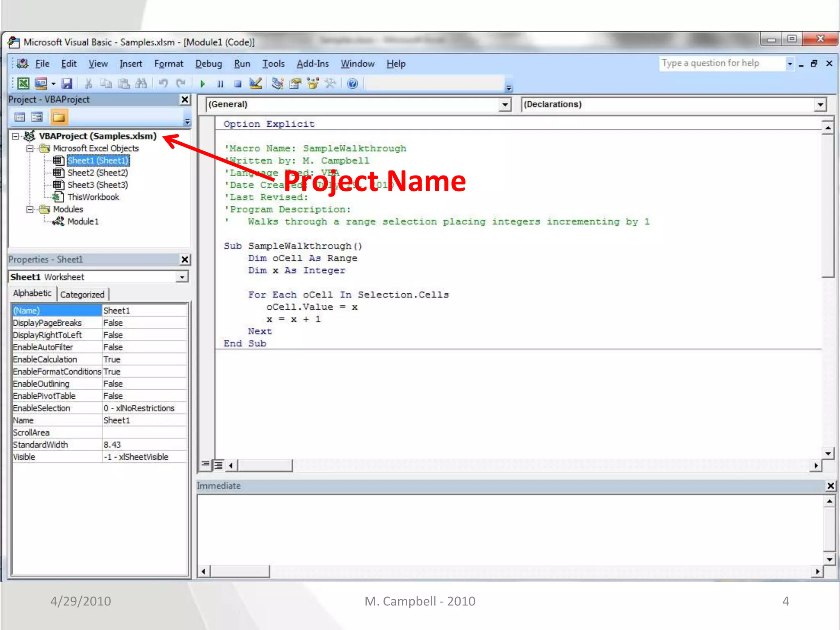Switch to the Categorized tab

82,294
